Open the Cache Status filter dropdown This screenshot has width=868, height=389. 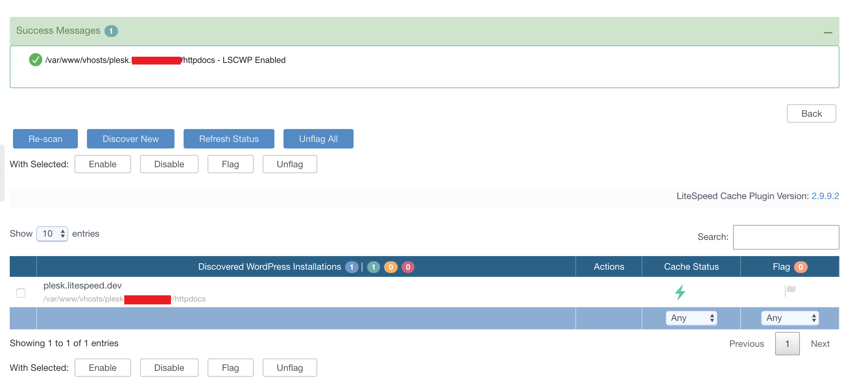(691, 318)
